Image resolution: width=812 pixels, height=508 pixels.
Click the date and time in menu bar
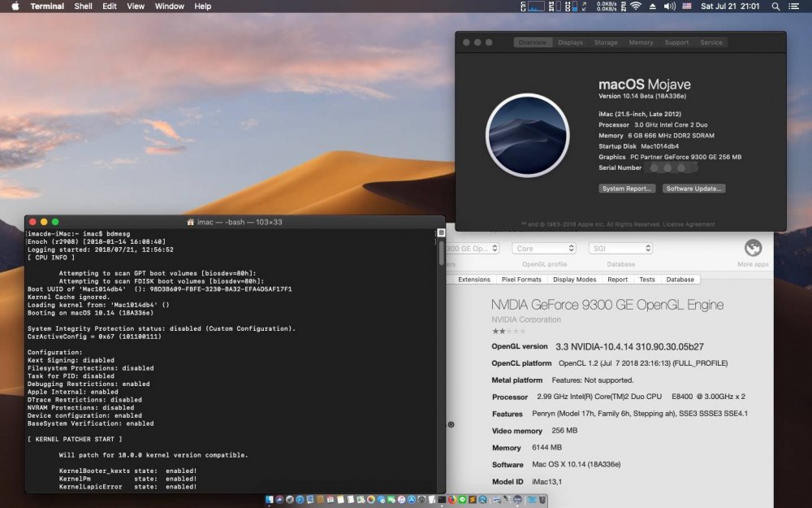point(730,7)
